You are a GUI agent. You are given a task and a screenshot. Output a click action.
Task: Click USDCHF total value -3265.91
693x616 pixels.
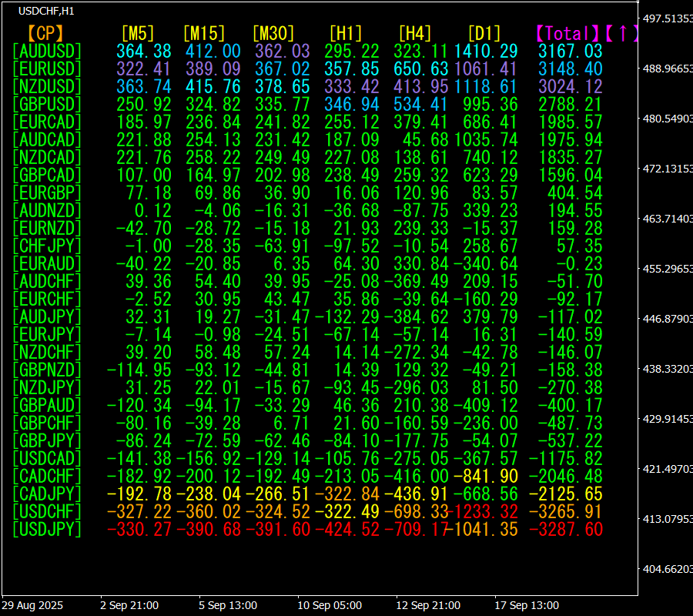coord(566,512)
